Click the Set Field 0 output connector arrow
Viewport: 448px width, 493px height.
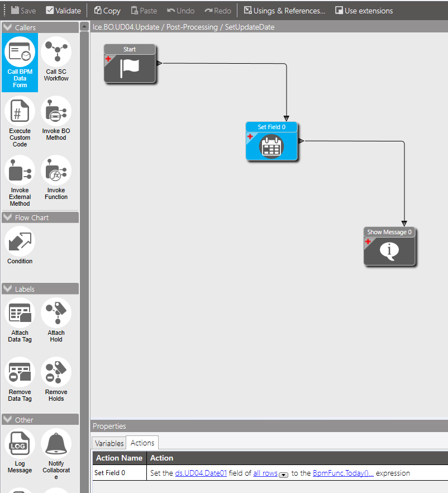click(x=301, y=141)
